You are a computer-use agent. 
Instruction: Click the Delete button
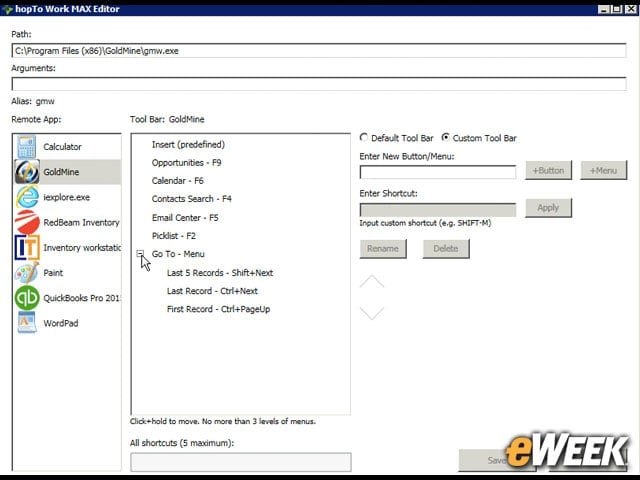pyautogui.click(x=446, y=249)
